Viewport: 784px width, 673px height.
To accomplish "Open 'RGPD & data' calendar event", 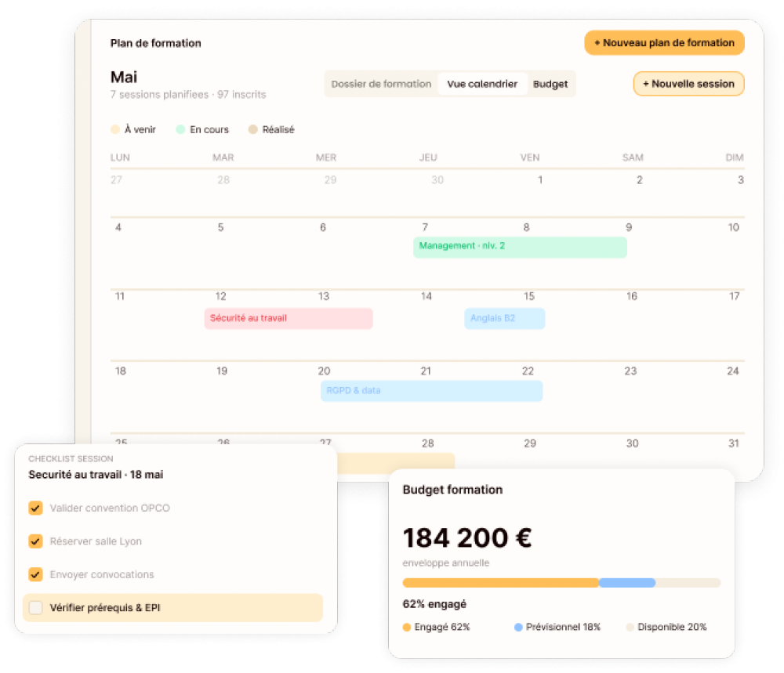I will click(431, 391).
